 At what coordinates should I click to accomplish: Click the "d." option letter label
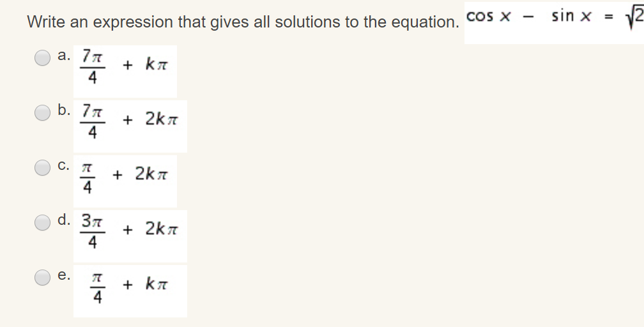pyautogui.click(x=64, y=220)
